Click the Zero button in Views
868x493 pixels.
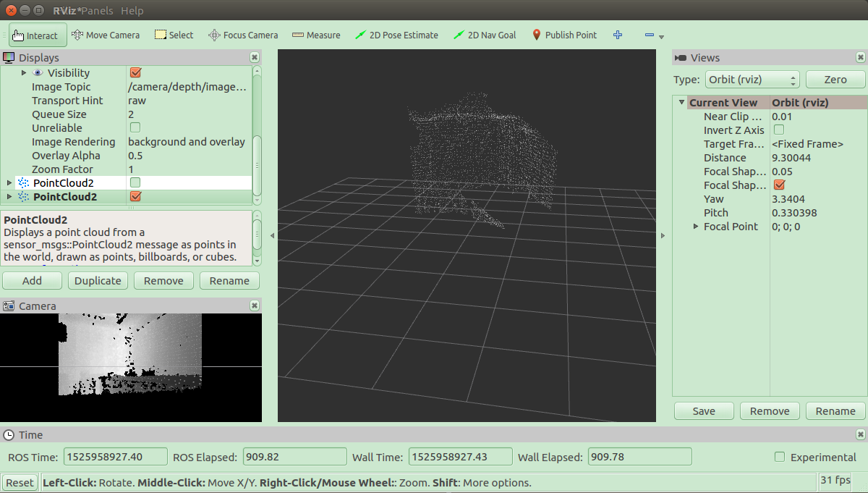(x=835, y=80)
